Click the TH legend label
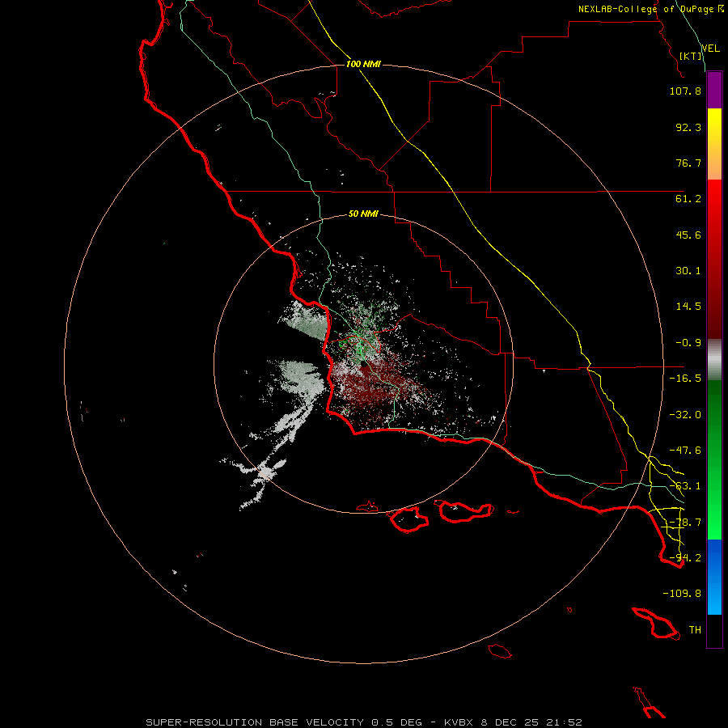 tap(695, 630)
